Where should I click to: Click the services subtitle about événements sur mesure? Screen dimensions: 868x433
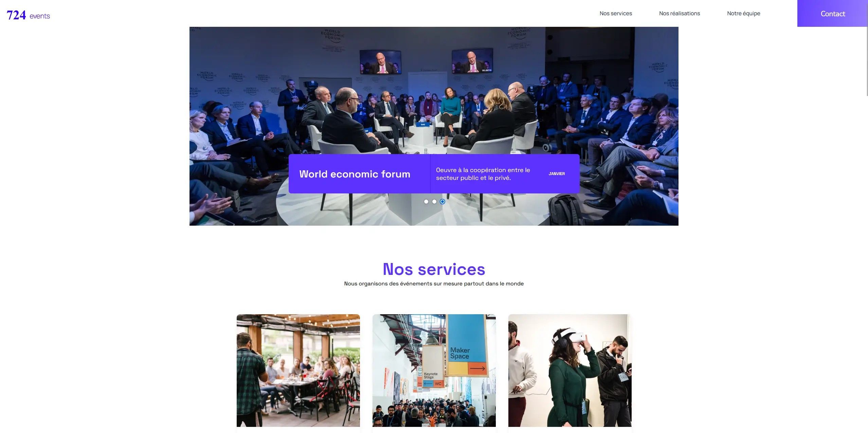[x=434, y=284]
